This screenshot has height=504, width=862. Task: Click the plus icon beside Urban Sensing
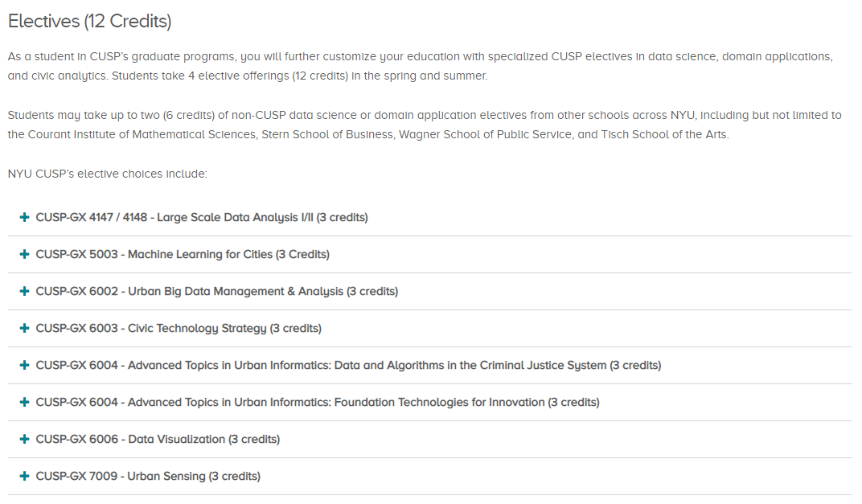point(24,476)
